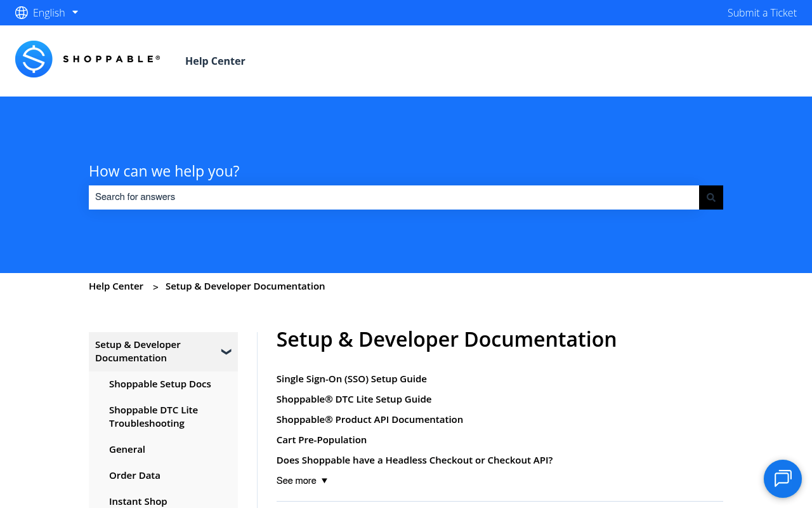
Task: Open Single Sign-On (SSO) Setup Guide
Action: coord(351,379)
